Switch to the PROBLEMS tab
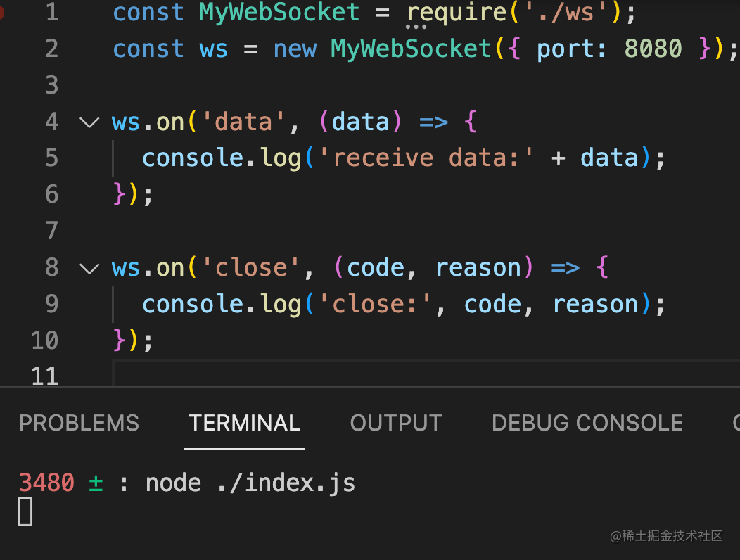 [79, 423]
